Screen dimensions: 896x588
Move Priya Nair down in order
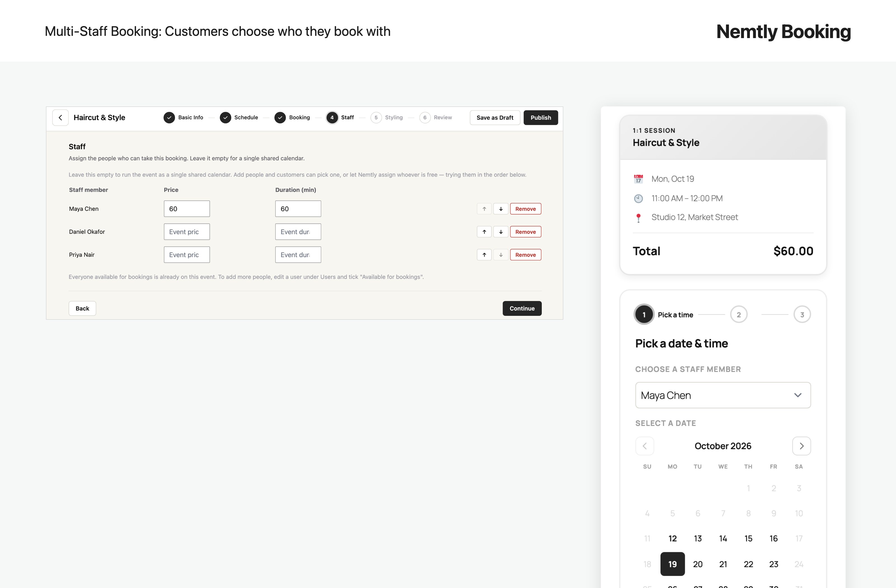(501, 255)
